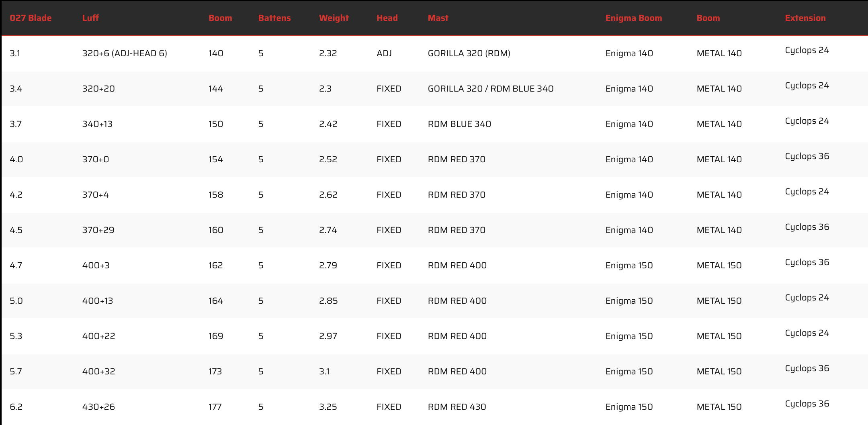Viewport: 868px width, 425px height.
Task: Click the boom length "144"
Action: click(x=216, y=89)
